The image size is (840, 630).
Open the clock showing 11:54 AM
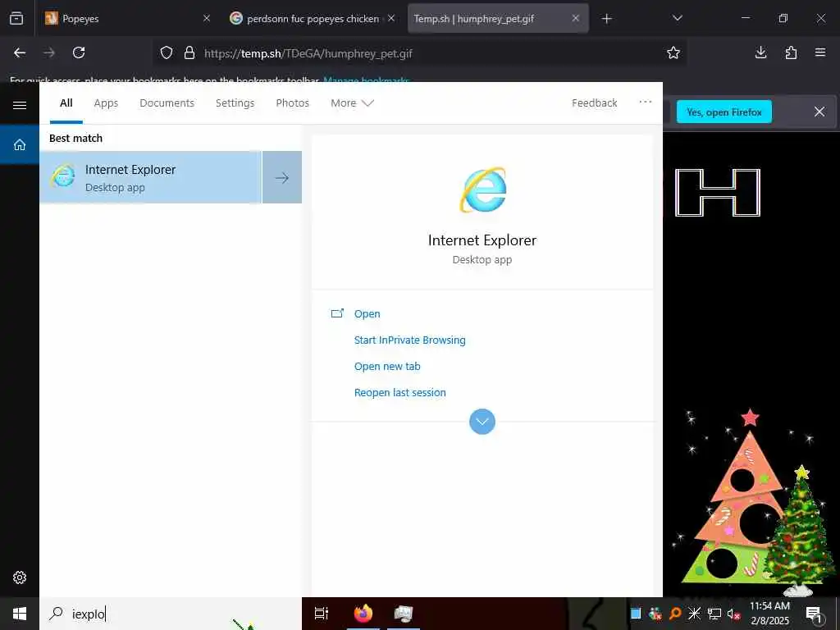[x=769, y=614]
